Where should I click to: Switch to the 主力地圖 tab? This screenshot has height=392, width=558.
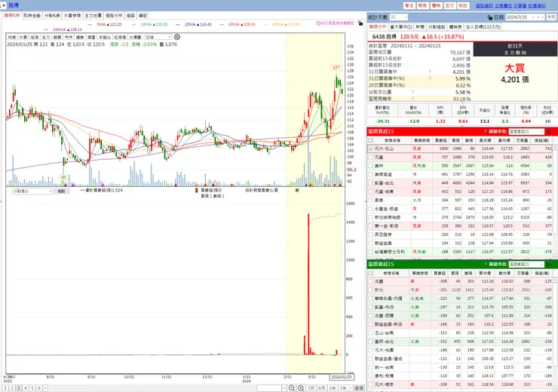(93, 16)
